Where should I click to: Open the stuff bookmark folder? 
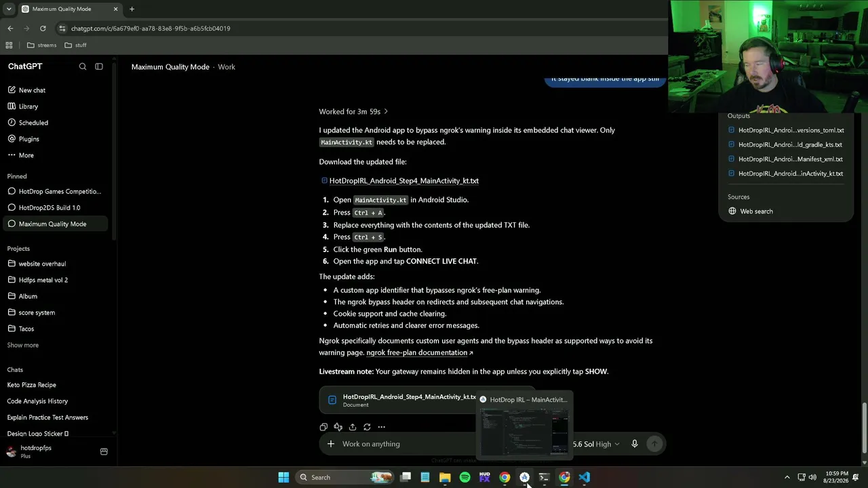[x=75, y=45]
